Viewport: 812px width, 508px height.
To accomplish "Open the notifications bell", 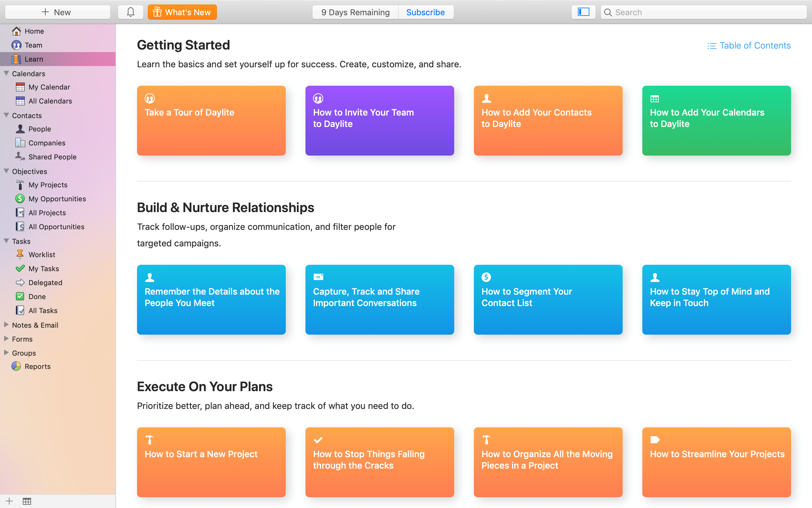I will click(131, 12).
